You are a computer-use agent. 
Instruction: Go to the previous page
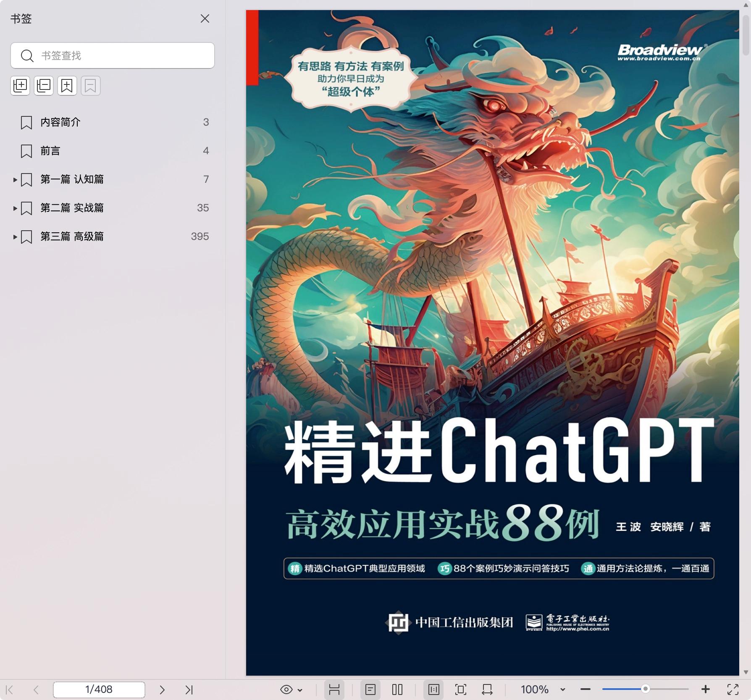(36, 689)
